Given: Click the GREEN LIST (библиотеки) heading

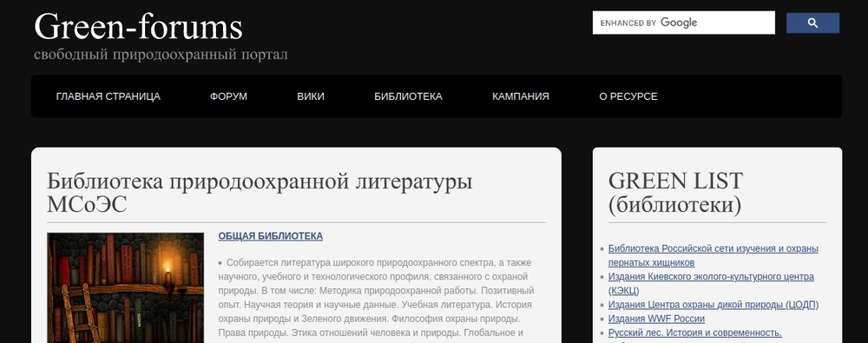Looking at the screenshot, I should pos(675,193).
